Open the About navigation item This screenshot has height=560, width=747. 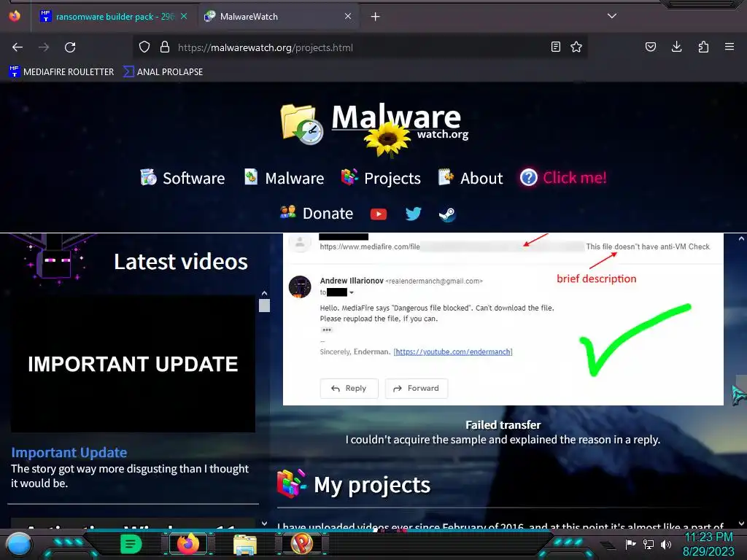[471, 178]
